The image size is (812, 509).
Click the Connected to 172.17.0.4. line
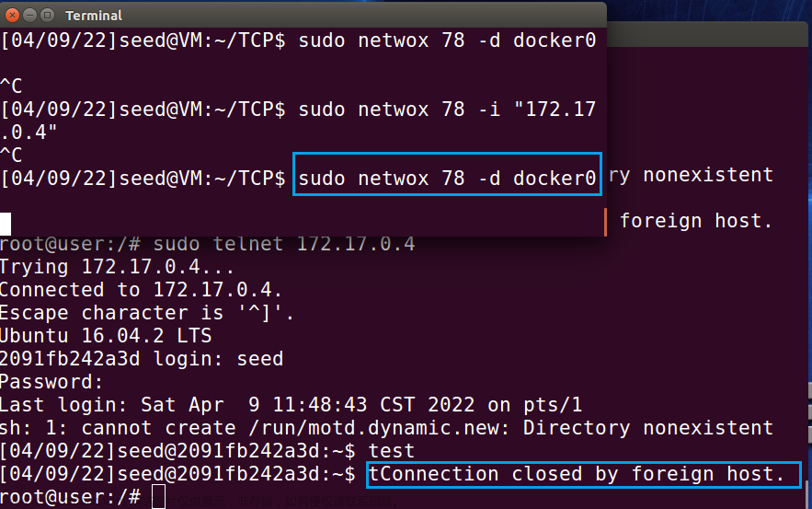(130, 290)
